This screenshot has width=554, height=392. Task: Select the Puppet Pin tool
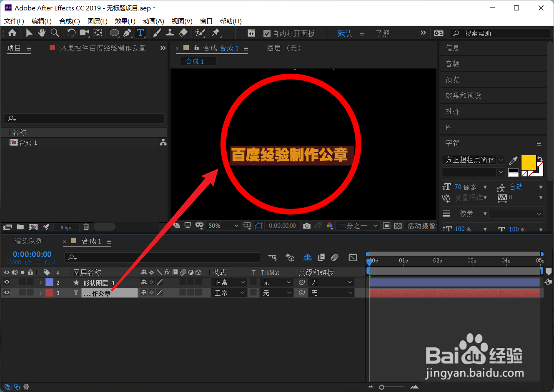pos(216,33)
